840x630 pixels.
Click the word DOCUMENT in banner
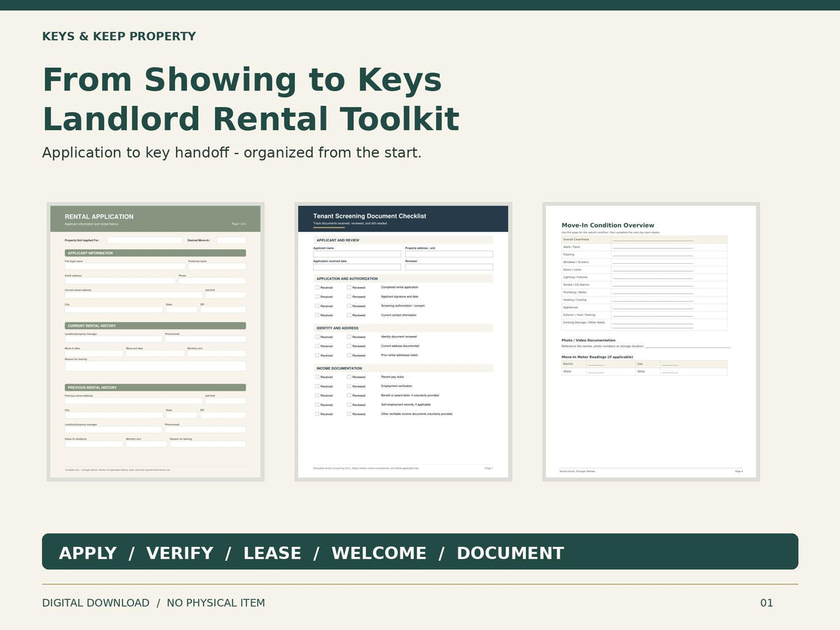coord(510,553)
